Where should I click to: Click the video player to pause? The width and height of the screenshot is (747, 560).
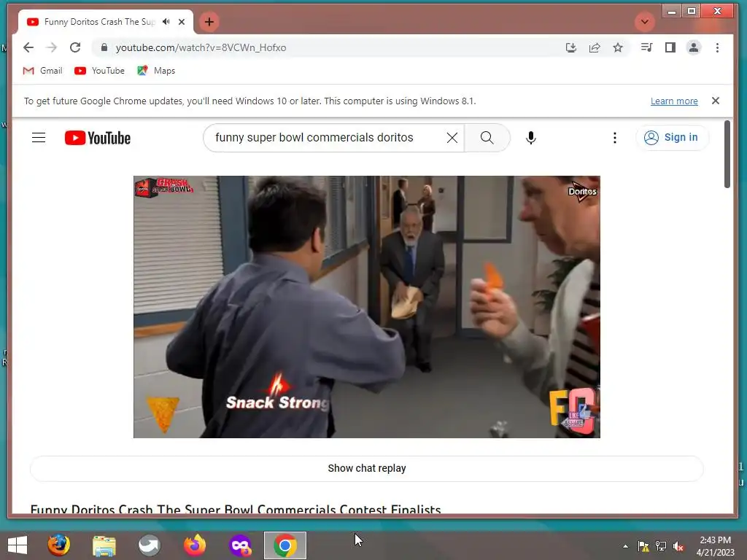(x=367, y=307)
